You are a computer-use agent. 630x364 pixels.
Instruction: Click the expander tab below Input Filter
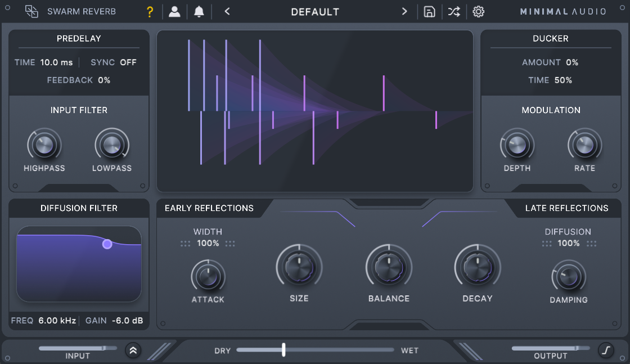[x=79, y=188]
